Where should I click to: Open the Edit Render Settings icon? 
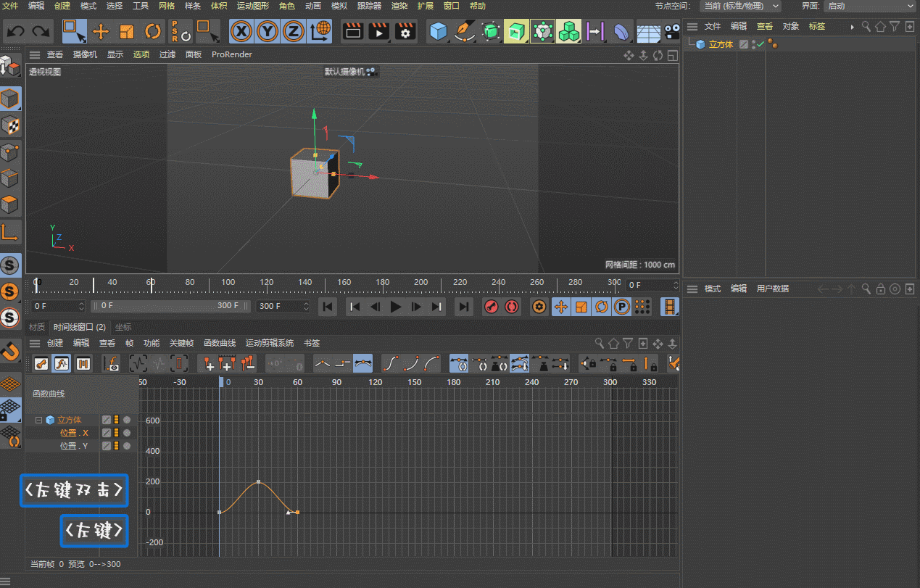pyautogui.click(x=405, y=32)
